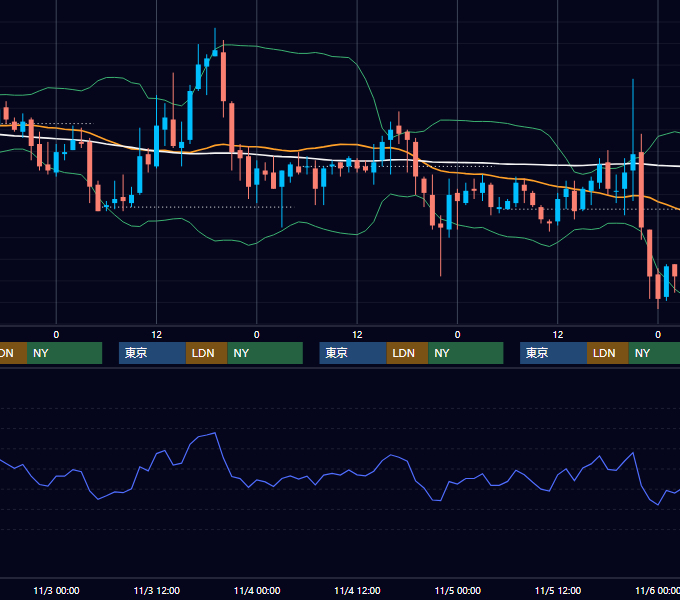Click the 11/4 00:00 date label
The width and height of the screenshot is (680, 600).
click(257, 590)
